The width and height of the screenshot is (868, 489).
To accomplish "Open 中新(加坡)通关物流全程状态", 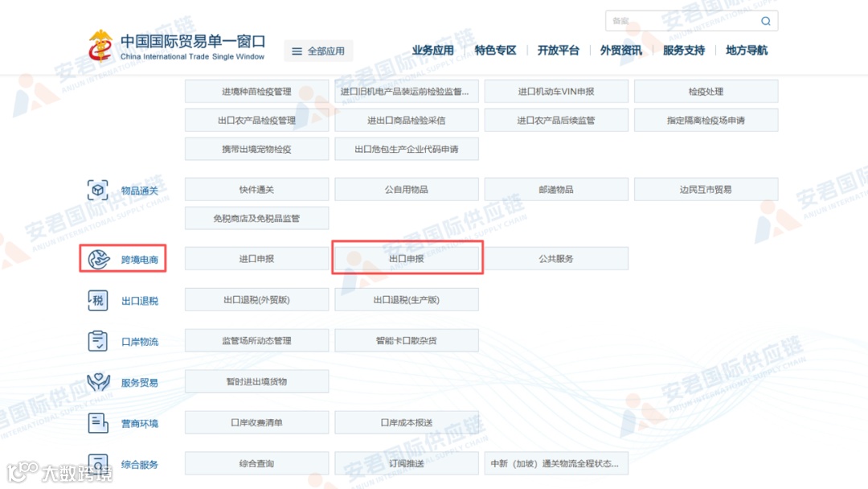I will point(556,463).
